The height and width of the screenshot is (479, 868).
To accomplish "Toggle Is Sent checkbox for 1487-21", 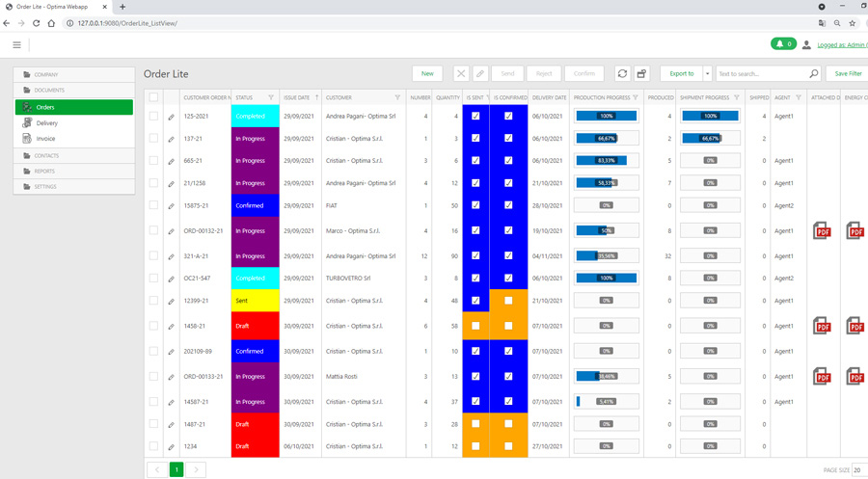I will click(475, 424).
